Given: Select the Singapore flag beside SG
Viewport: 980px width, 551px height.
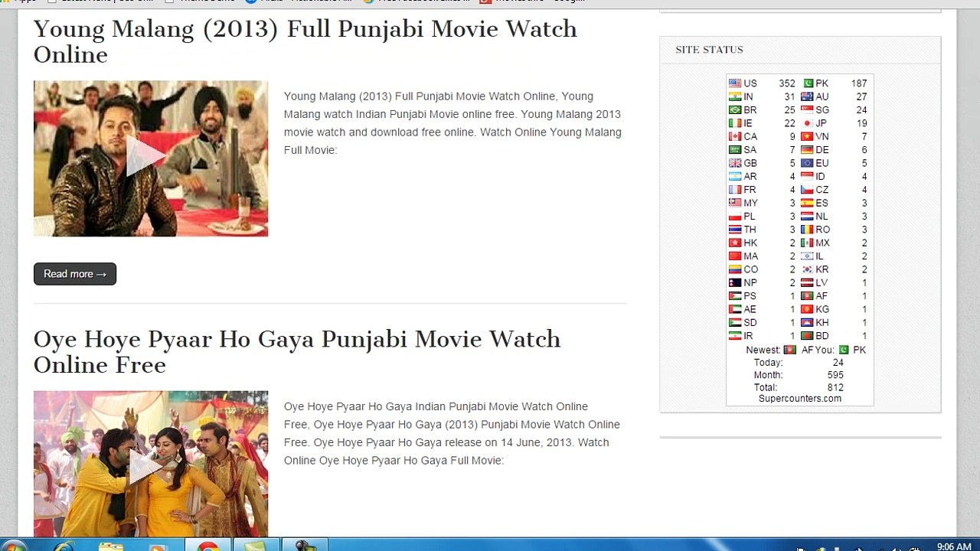Looking at the screenshot, I should click(807, 110).
